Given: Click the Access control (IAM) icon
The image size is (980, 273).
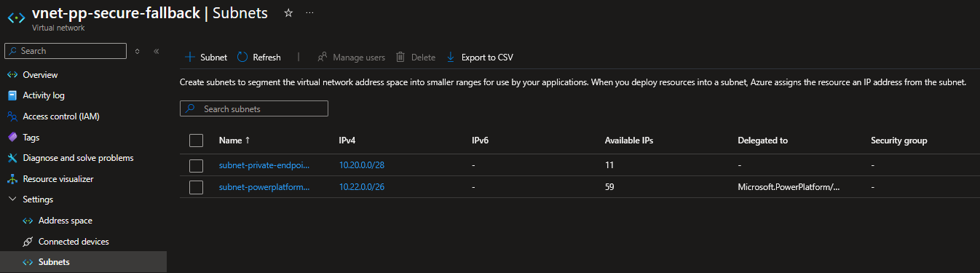Looking at the screenshot, I should (x=12, y=116).
